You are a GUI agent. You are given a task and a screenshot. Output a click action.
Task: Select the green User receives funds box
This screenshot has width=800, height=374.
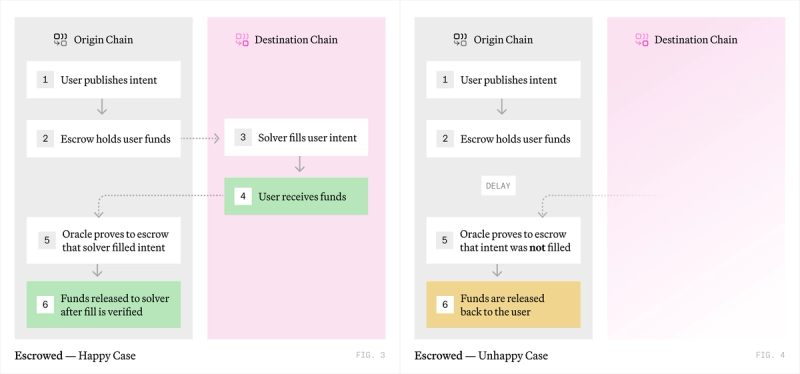tap(296, 196)
